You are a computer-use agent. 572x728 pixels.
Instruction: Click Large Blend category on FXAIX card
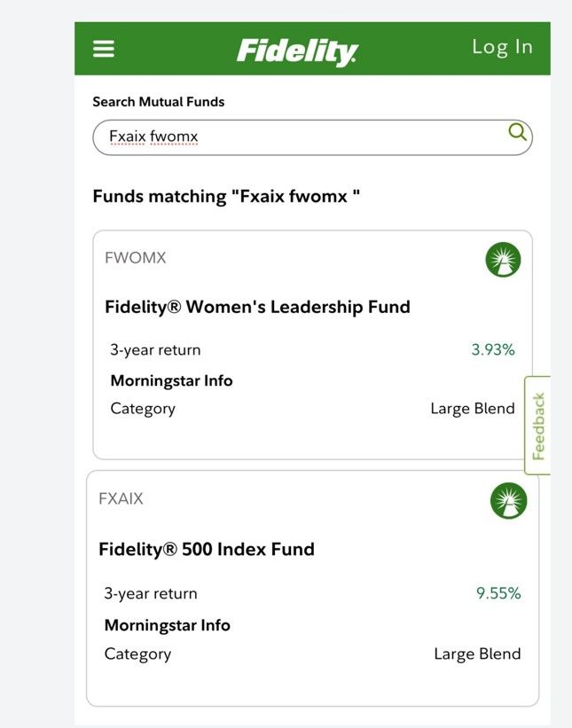pyautogui.click(x=477, y=654)
